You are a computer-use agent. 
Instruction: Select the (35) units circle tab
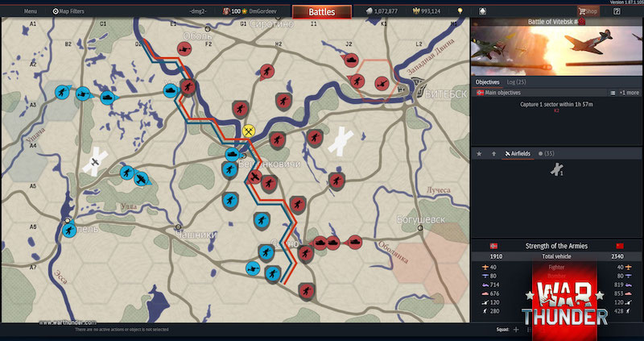coord(549,153)
